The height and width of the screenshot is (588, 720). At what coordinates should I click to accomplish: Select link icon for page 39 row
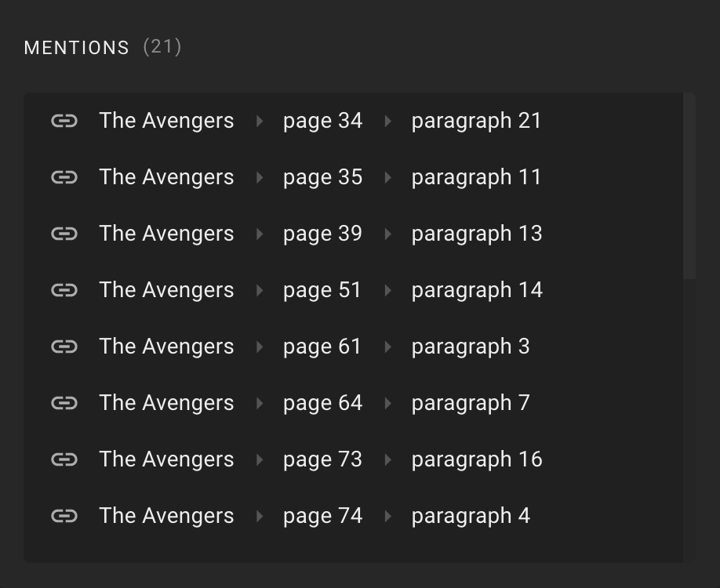pyautogui.click(x=64, y=234)
